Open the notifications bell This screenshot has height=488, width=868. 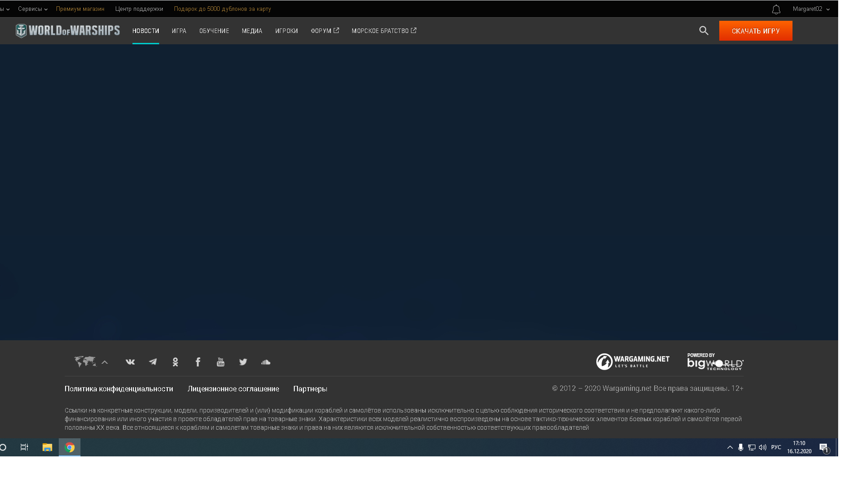776,9
